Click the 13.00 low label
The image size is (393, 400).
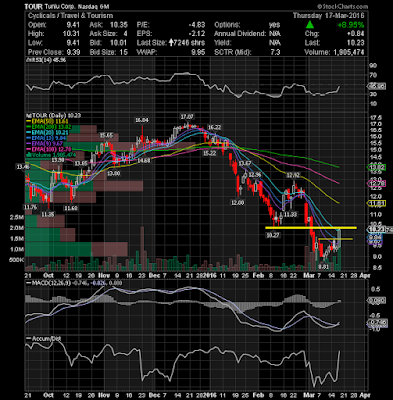tap(113, 174)
